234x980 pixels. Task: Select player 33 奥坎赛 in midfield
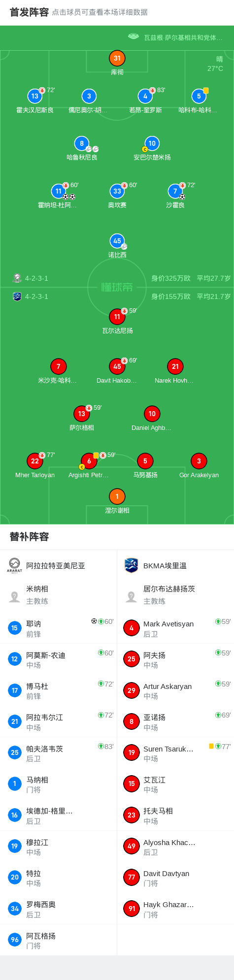(117, 191)
